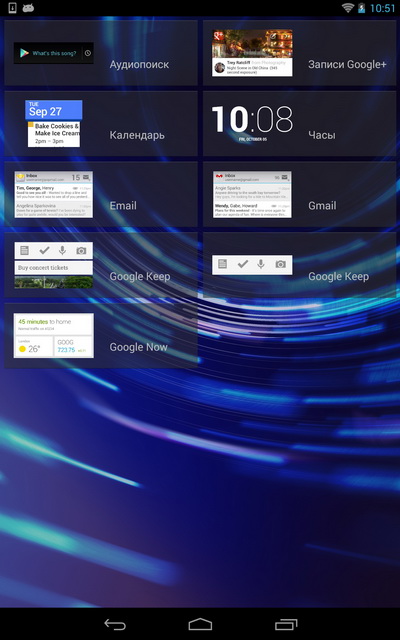400x640 pixels.
Task: Tap the history clock icon in Аудиопоиск widget
Action: coord(88,53)
